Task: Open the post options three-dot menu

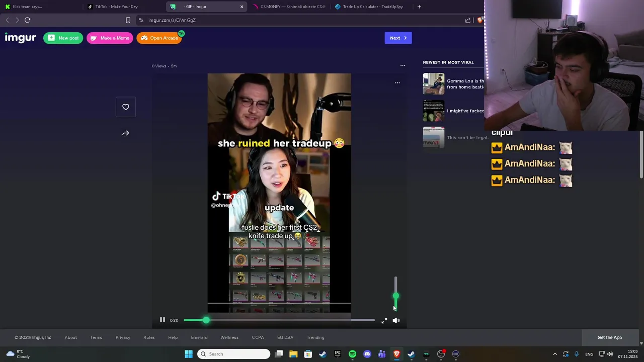Action: [403, 65]
